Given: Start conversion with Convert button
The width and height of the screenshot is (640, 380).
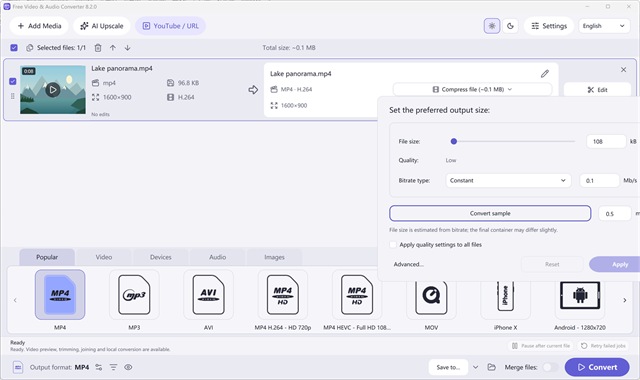Looking at the screenshot, I should click(597, 367).
